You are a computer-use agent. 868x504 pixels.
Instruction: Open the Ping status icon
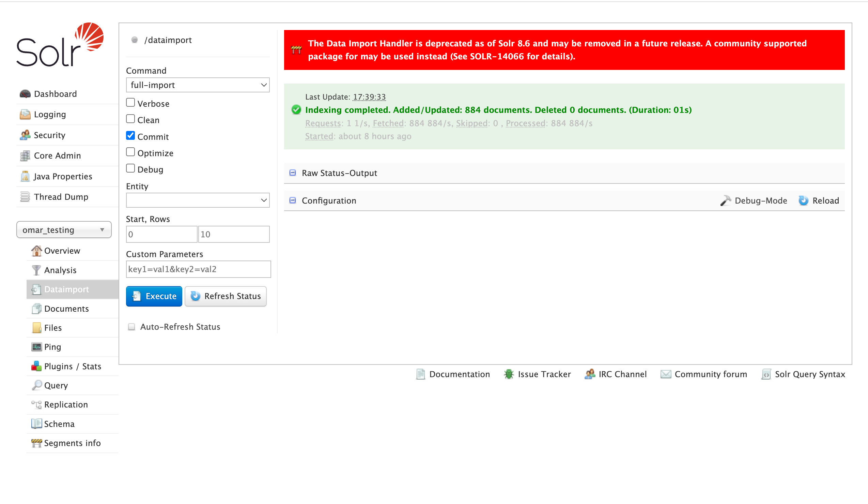36,347
